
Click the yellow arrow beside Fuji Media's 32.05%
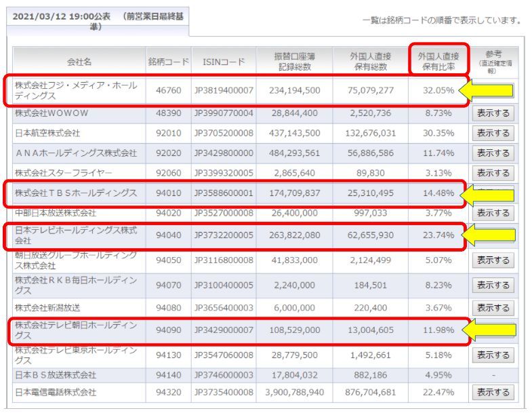(487, 91)
